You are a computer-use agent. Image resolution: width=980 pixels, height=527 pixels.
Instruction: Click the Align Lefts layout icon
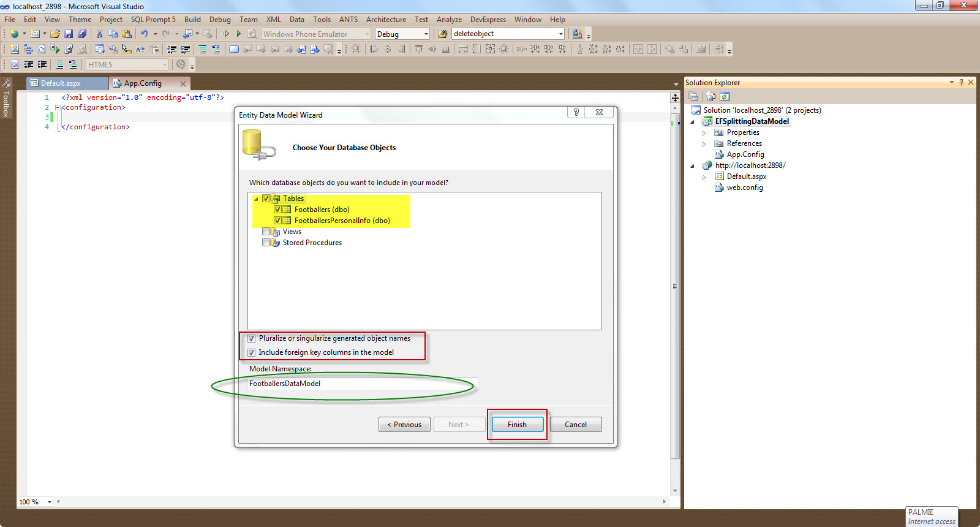[374, 49]
